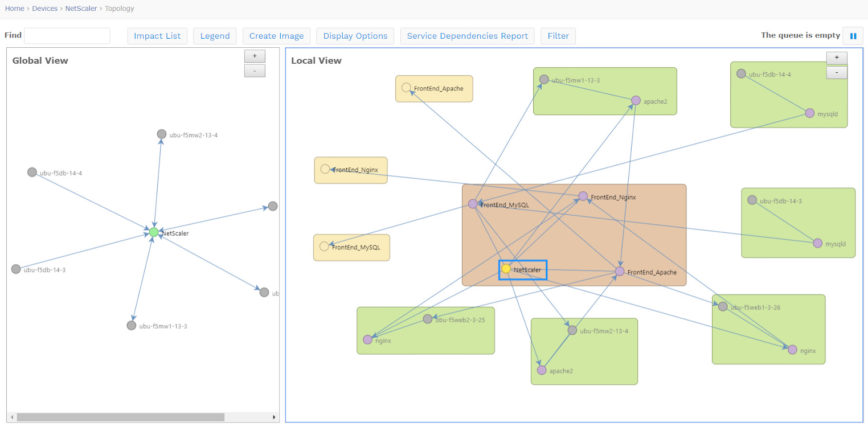Viewport: 868px width, 427px height.
Task: Select ubu-f5mw2-13-4 node in Local View
Action: coord(572,330)
